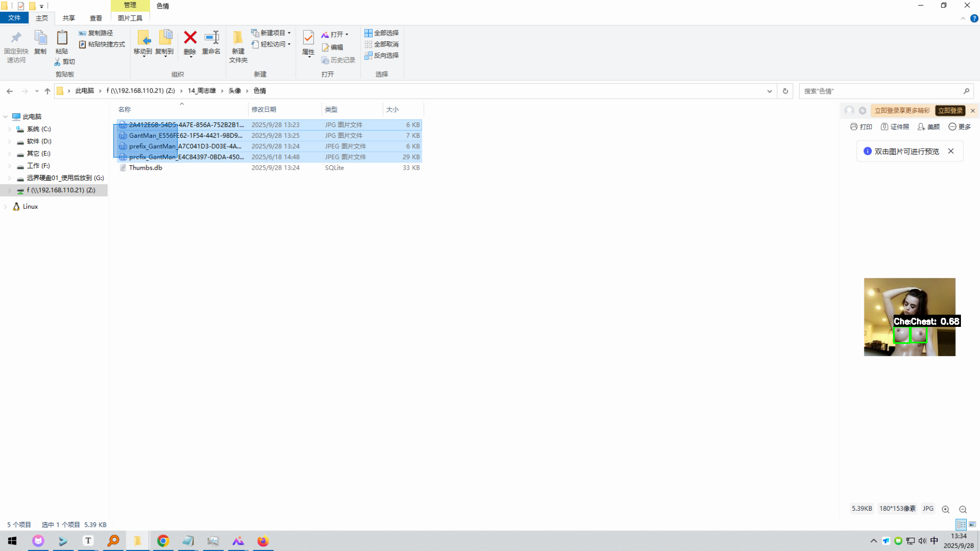Switch to large icons view via status bar toggle
Image resolution: width=980 pixels, height=551 pixels.
(x=973, y=525)
